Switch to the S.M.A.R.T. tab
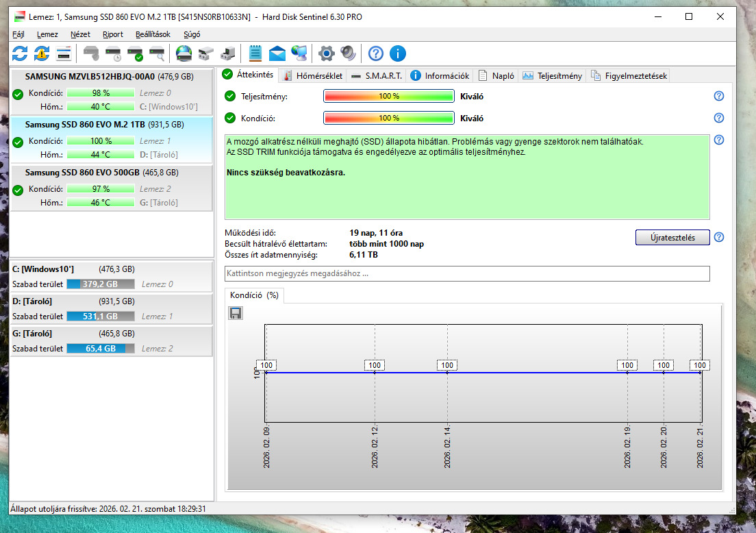 click(377, 76)
